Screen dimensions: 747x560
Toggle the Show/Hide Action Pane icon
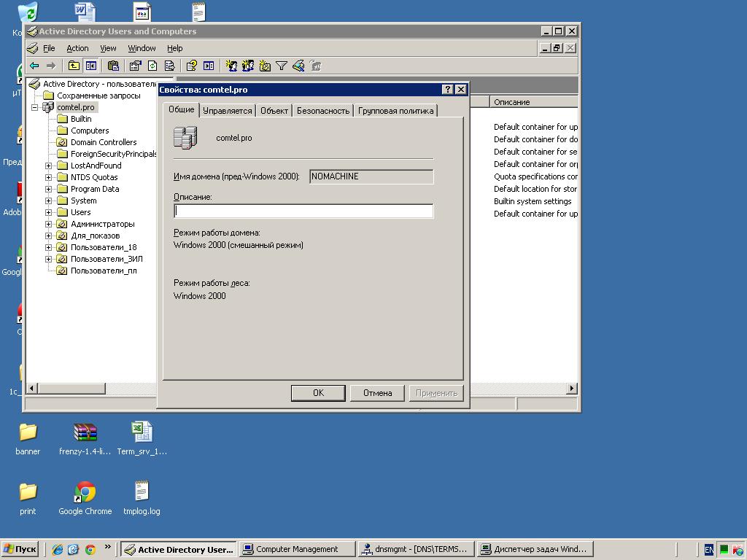click(x=209, y=66)
